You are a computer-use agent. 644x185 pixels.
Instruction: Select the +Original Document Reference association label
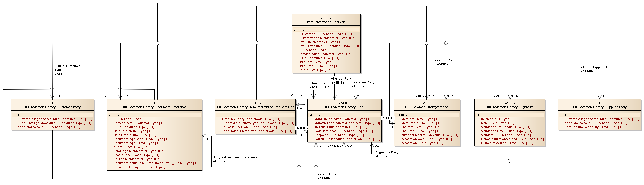pos(235,157)
